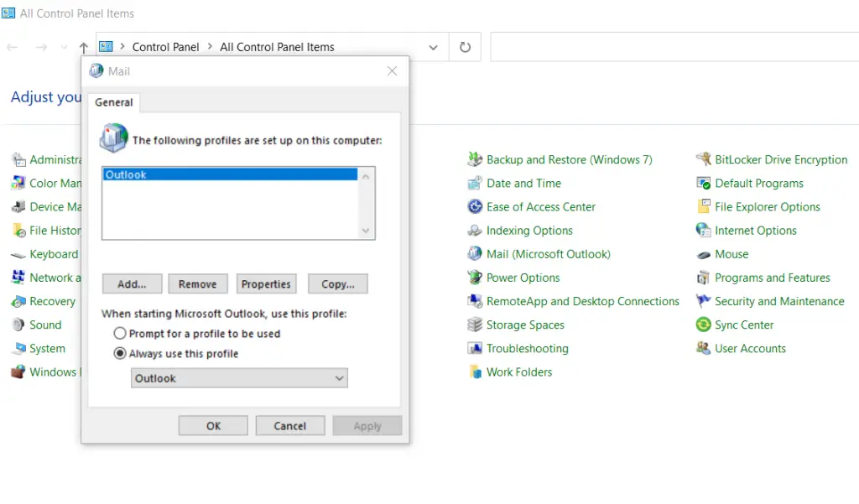Open Ease of Access Center icon
Screen dimensions: 859x504
click(x=475, y=206)
